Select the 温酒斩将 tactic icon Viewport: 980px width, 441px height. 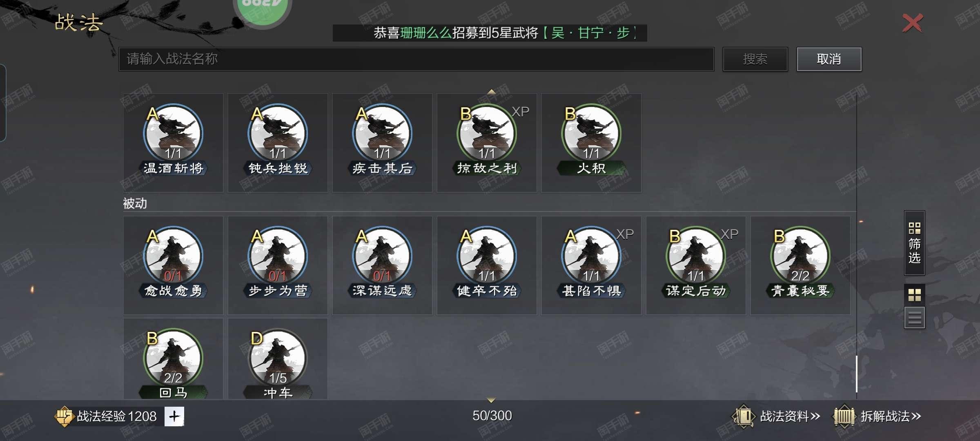[x=173, y=143]
